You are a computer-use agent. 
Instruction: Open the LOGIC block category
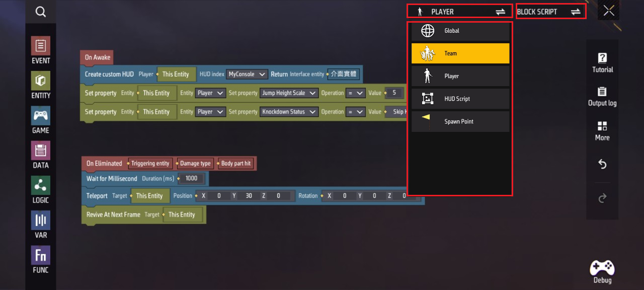click(41, 190)
